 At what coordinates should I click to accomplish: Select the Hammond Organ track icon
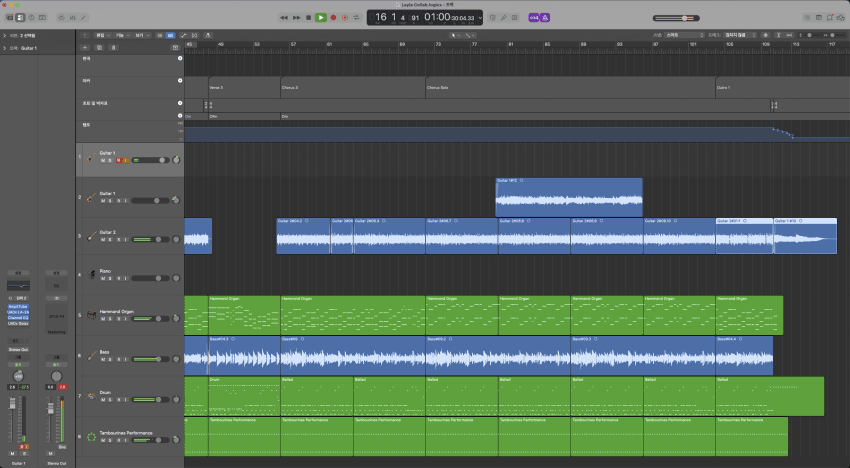(x=91, y=315)
